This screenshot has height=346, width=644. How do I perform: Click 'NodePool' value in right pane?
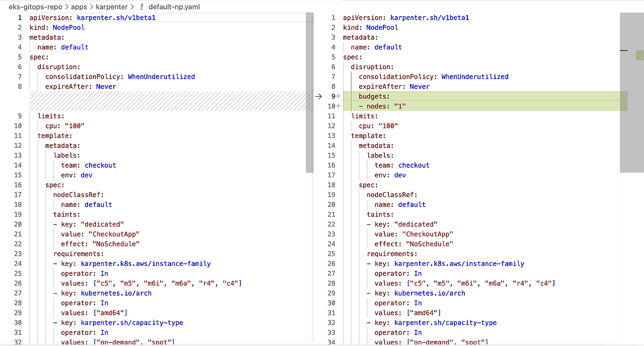click(382, 27)
